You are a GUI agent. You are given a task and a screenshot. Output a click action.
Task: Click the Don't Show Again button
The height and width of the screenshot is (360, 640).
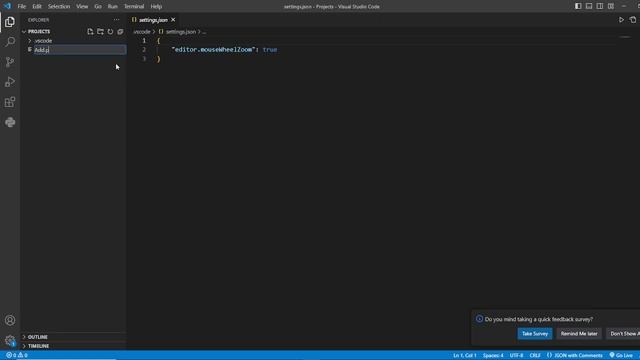click(x=623, y=333)
